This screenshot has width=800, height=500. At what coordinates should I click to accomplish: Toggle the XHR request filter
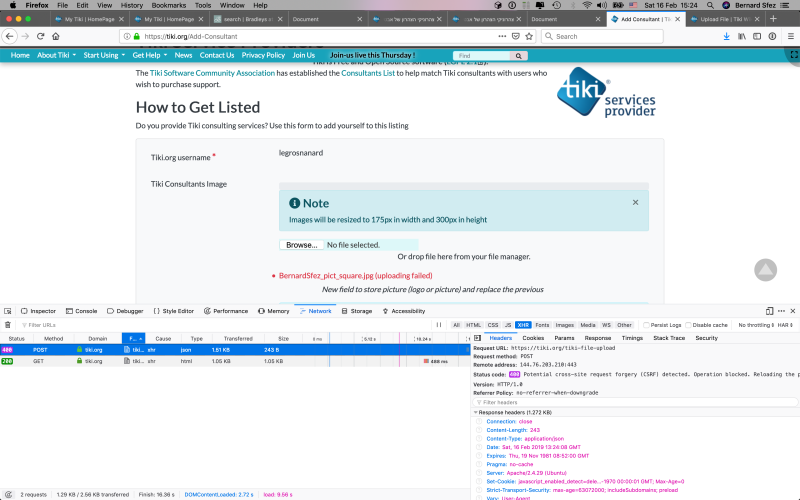tap(523, 325)
